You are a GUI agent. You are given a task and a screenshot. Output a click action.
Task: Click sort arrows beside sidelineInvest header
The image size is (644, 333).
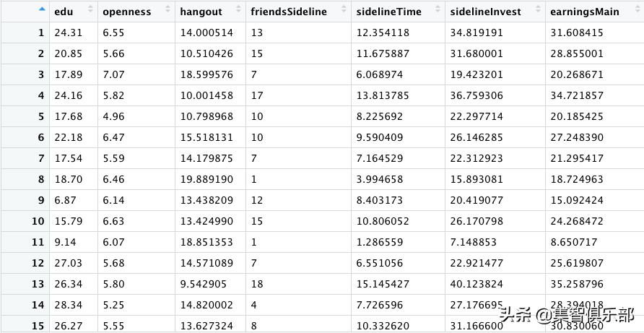[x=536, y=10]
